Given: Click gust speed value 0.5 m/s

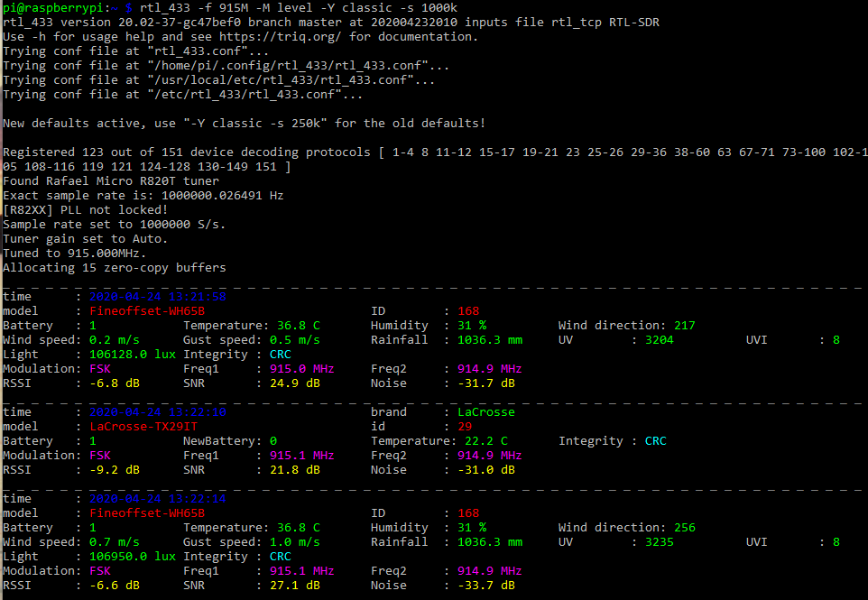Looking at the screenshot, I should 295,340.
